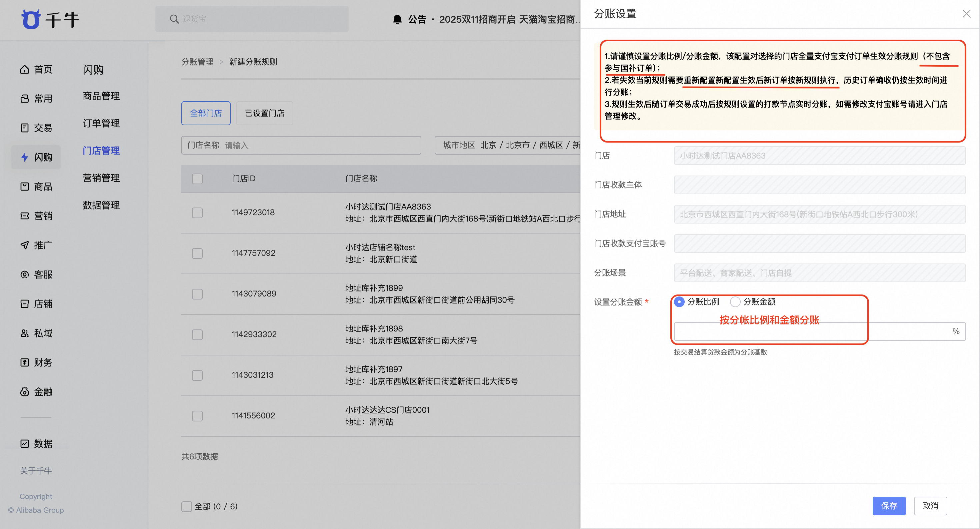Click the home icon in the sidebar
This screenshot has height=529, width=980.
pyautogui.click(x=25, y=70)
